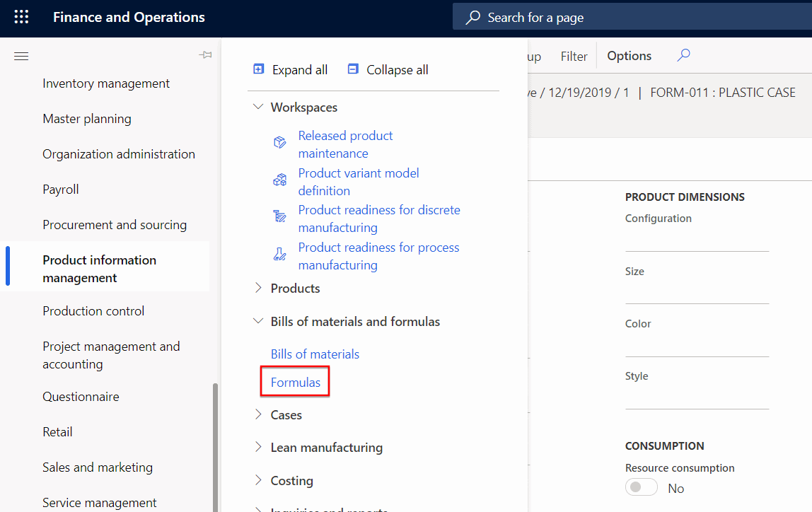
Task: Open the Sales and marketing module
Action: coord(98,467)
